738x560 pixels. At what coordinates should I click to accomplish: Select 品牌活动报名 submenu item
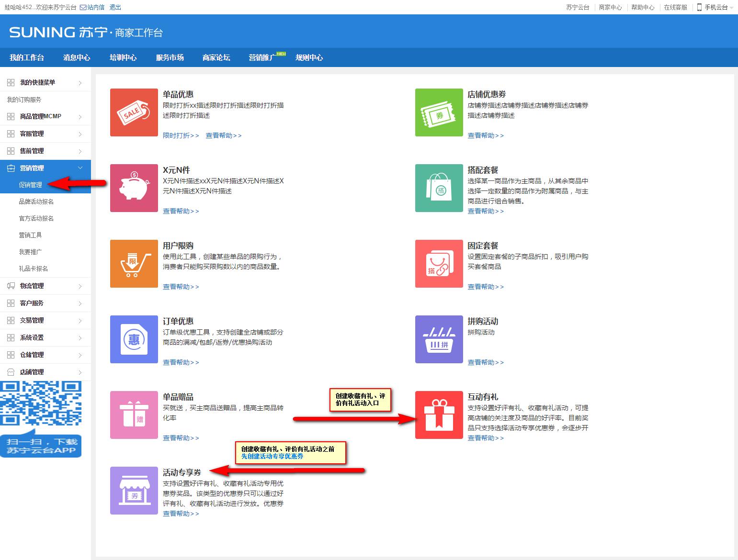(36, 202)
